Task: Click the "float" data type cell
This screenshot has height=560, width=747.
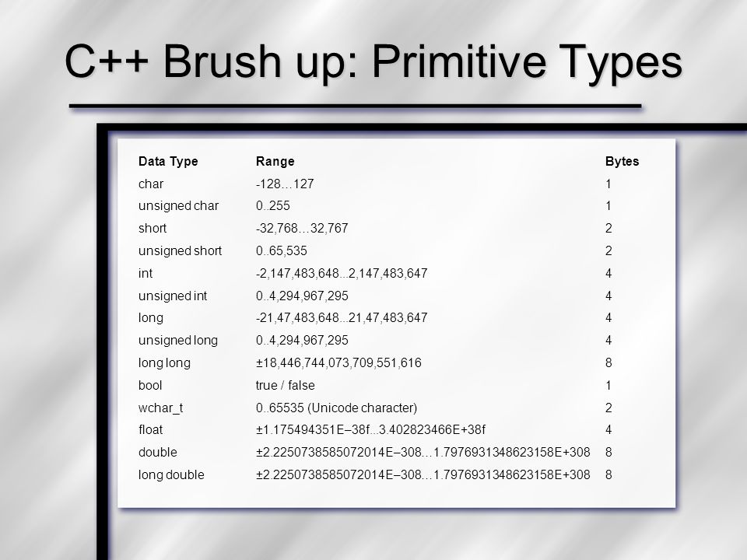Action: click(150, 430)
